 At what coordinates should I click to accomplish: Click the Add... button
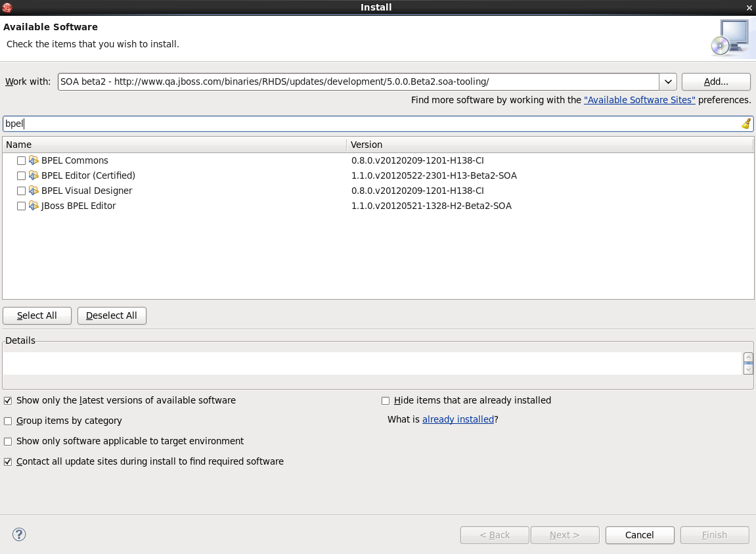715,81
